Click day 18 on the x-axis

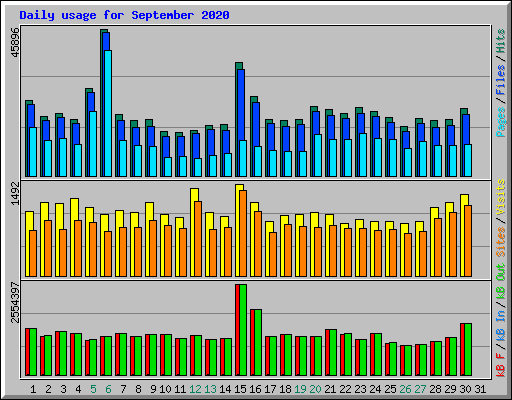pyautogui.click(x=285, y=389)
